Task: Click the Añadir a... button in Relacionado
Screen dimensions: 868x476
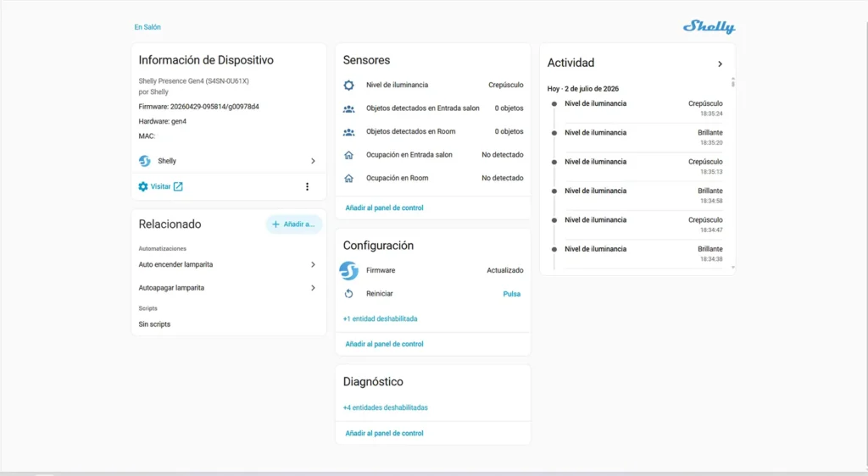Action: [294, 224]
